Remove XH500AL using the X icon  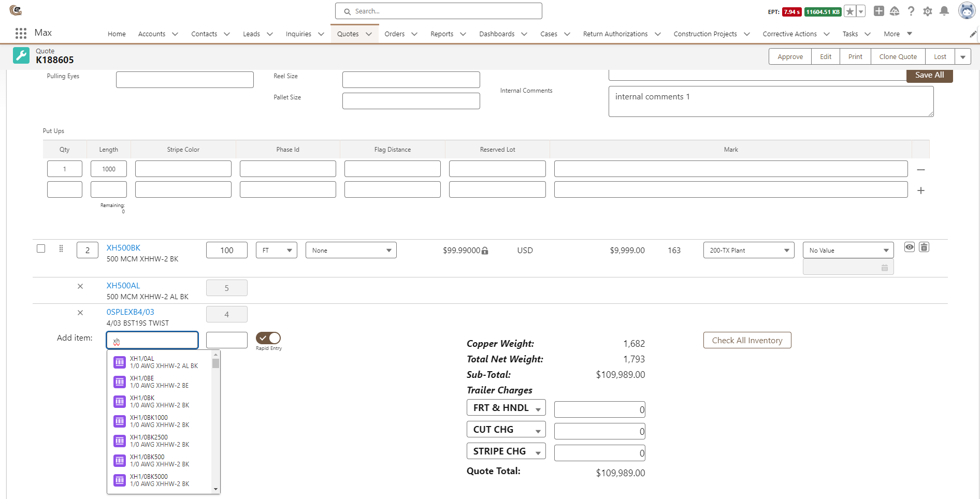coord(80,286)
